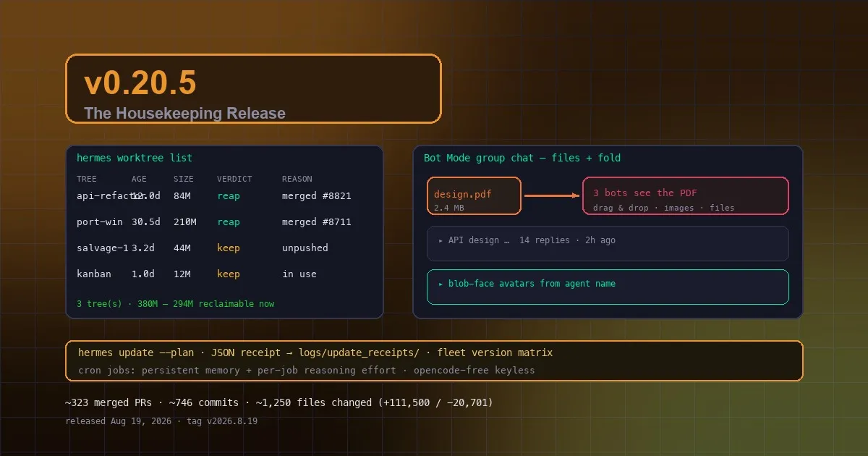Click reap verdict in the #8821 row
Viewport: 868px width, 456px height.
pyautogui.click(x=229, y=196)
